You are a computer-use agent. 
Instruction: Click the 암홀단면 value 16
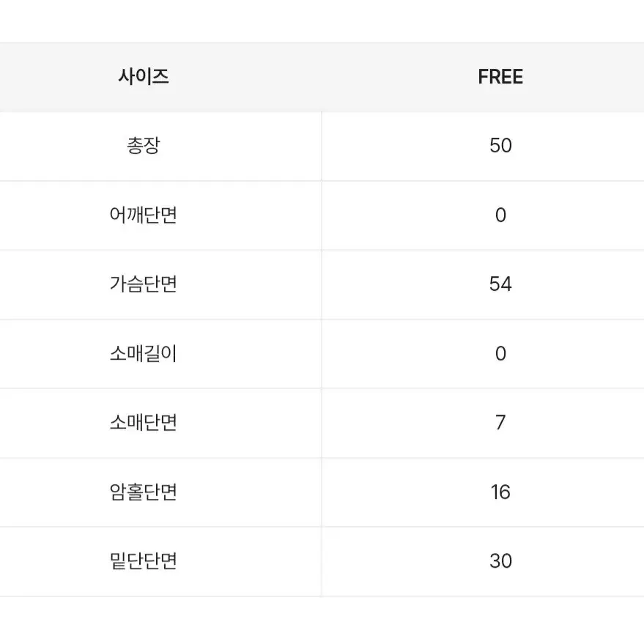pyautogui.click(x=500, y=492)
